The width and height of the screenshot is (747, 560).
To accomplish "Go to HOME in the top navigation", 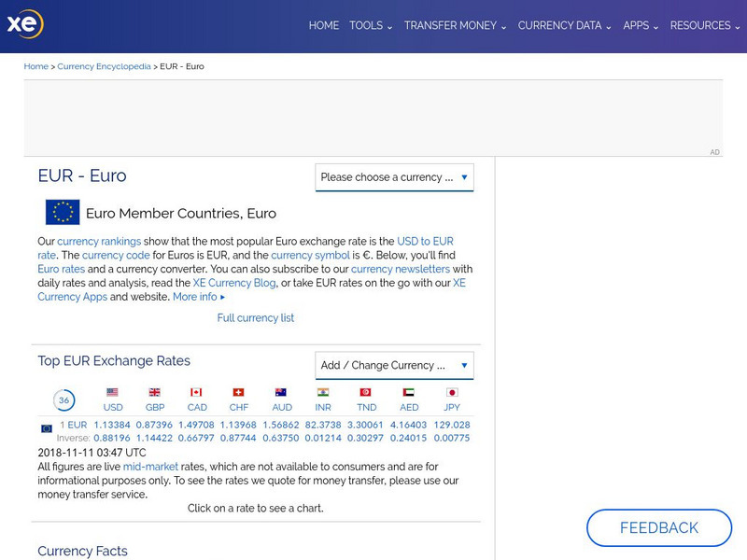I will (324, 25).
